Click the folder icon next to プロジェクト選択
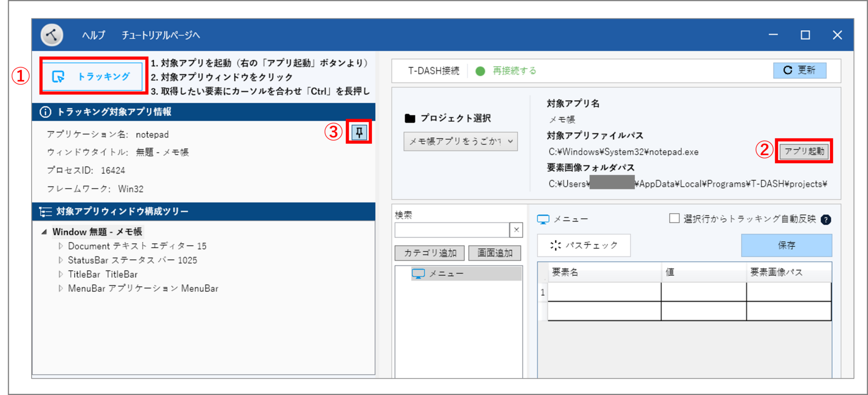This screenshot has height=395, width=868. [410, 118]
